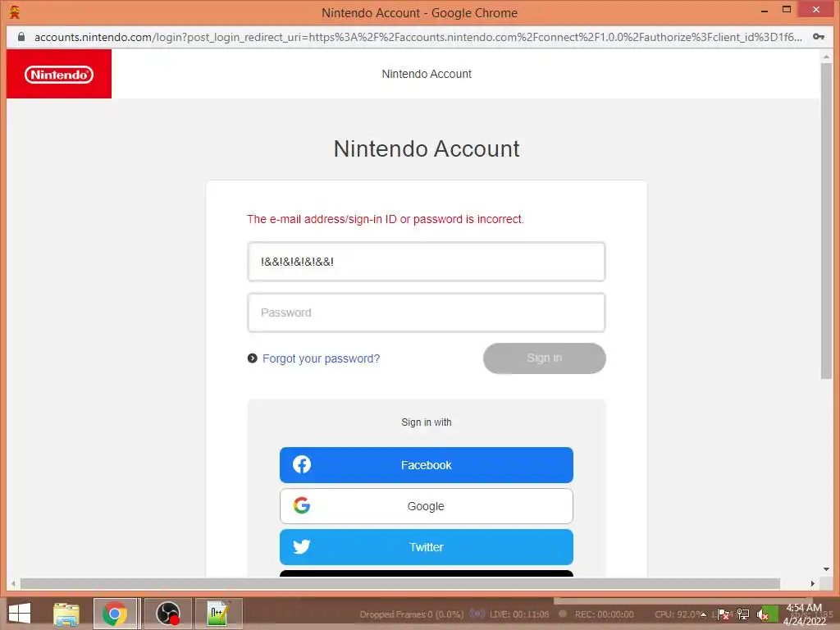Viewport: 840px width, 630px height.
Task: Minimize the Chrome window
Action: click(x=765, y=10)
